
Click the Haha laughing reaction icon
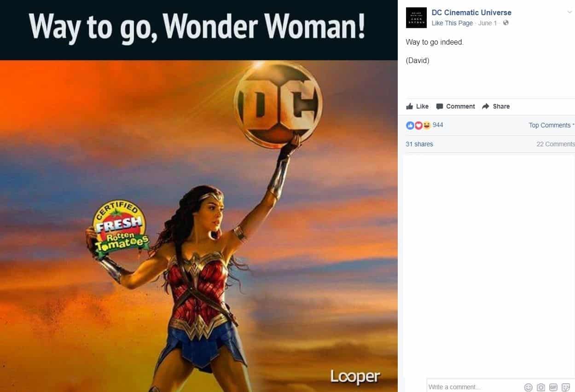tap(426, 125)
